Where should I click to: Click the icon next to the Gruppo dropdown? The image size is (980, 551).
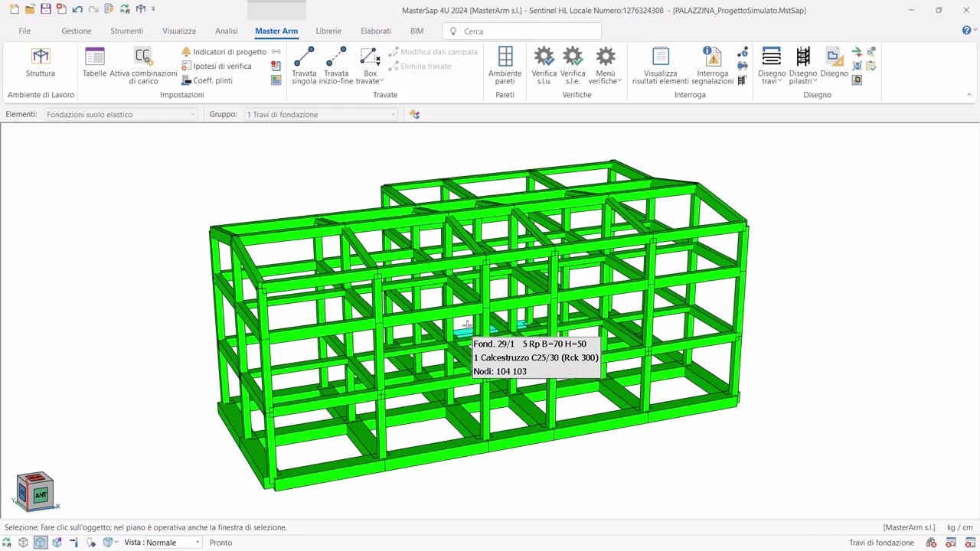[x=414, y=114]
